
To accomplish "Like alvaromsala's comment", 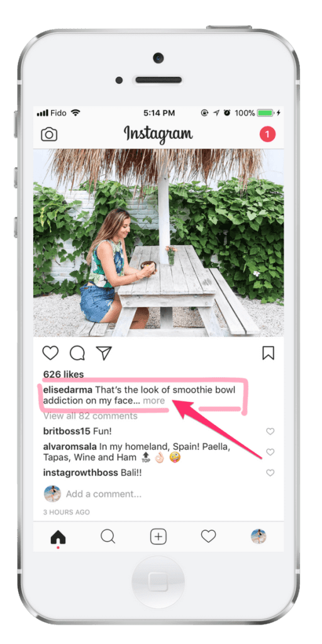I will click(x=270, y=452).
